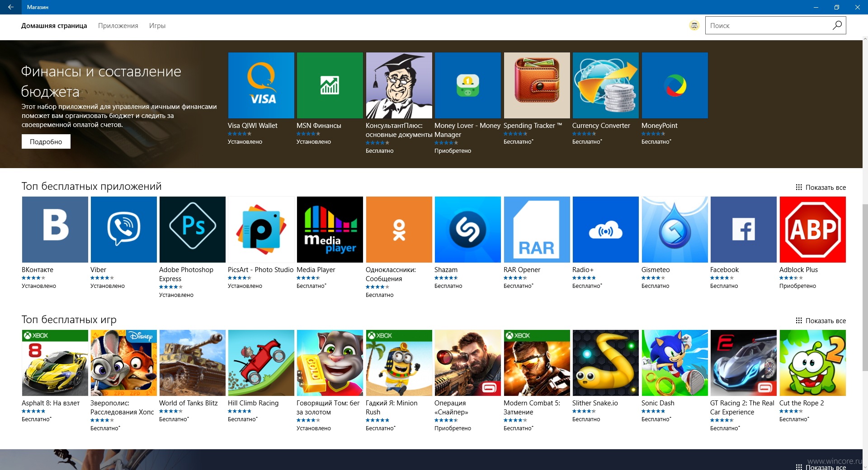Open the MoneyPoint app tile
868x470 pixels.
coord(675,85)
